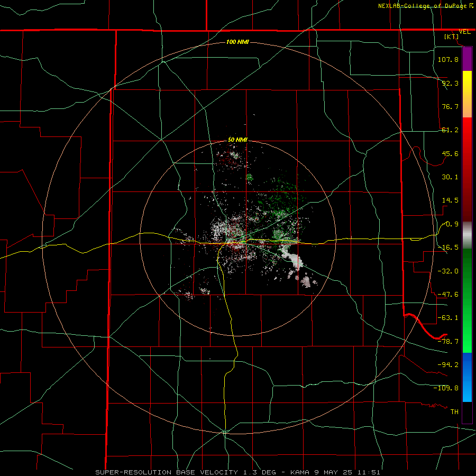Click the blue segment of velocity color bar

(467, 377)
